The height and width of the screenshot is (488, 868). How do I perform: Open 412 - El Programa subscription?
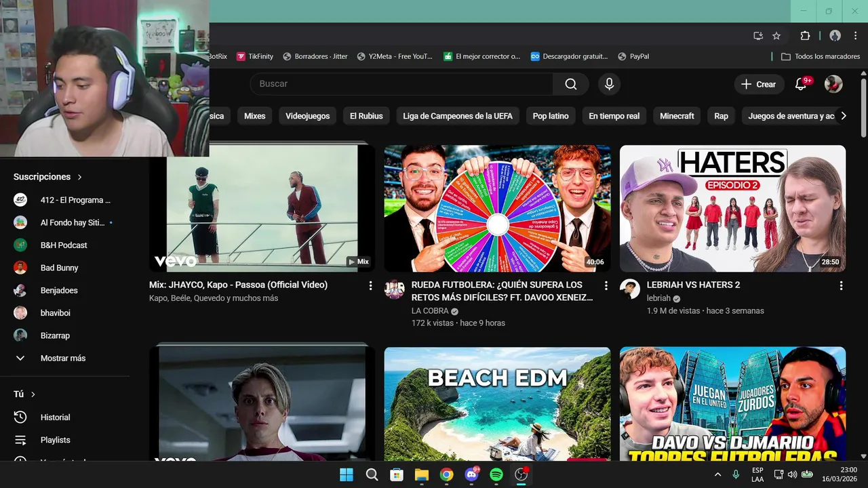64,200
